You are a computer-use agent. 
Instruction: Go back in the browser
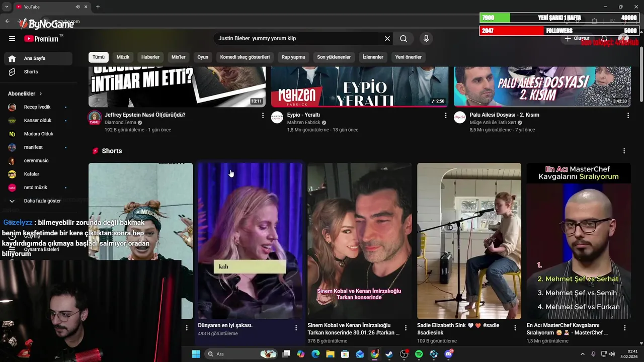7,21
